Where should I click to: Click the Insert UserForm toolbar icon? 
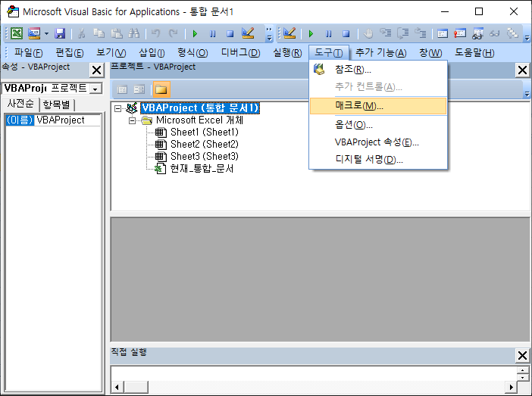[x=34, y=33]
